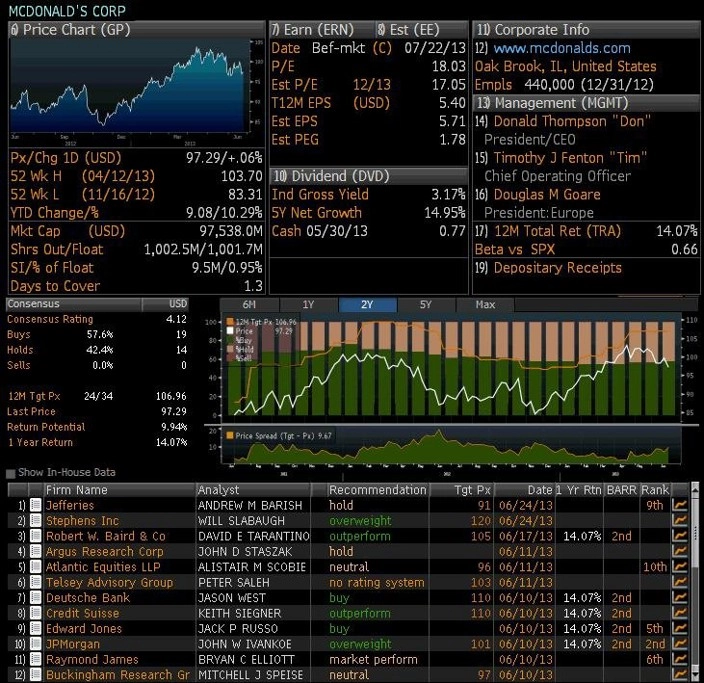704x683 pixels.
Task: Click the chart icon in Buckingham Research row
Action: (680, 674)
